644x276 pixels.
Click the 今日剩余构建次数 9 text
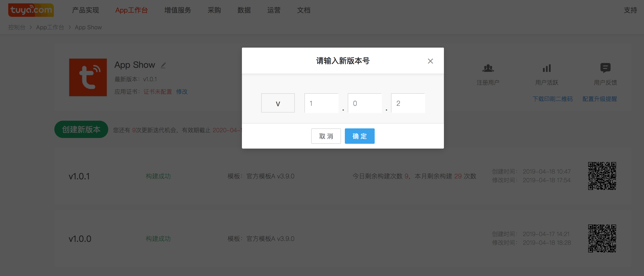point(380,176)
